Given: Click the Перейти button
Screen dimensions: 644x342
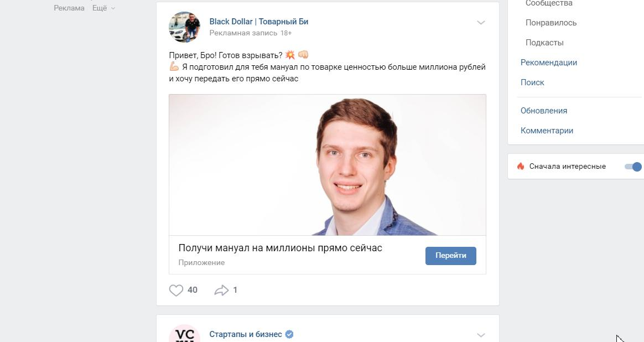Looking at the screenshot, I should point(450,256).
